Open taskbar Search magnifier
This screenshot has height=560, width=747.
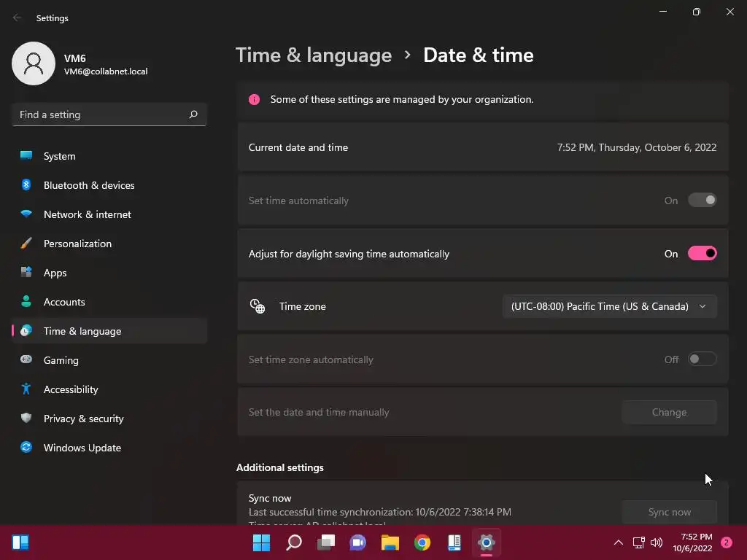click(294, 542)
